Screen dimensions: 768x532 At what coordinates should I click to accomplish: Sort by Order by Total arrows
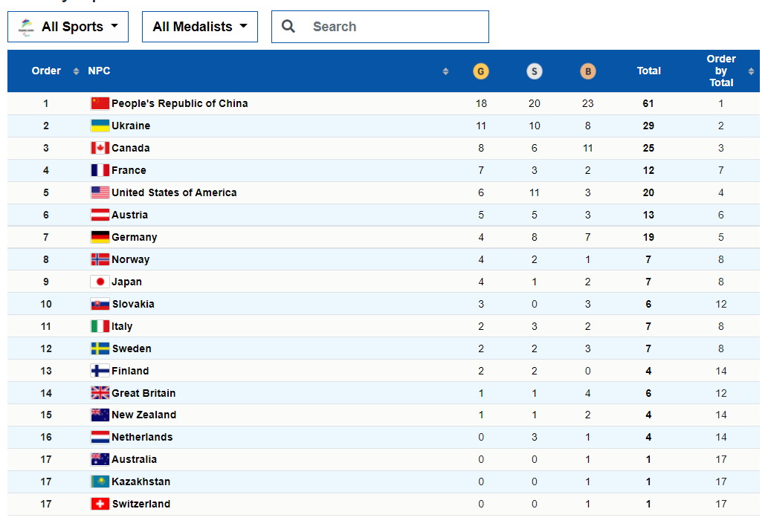click(751, 71)
